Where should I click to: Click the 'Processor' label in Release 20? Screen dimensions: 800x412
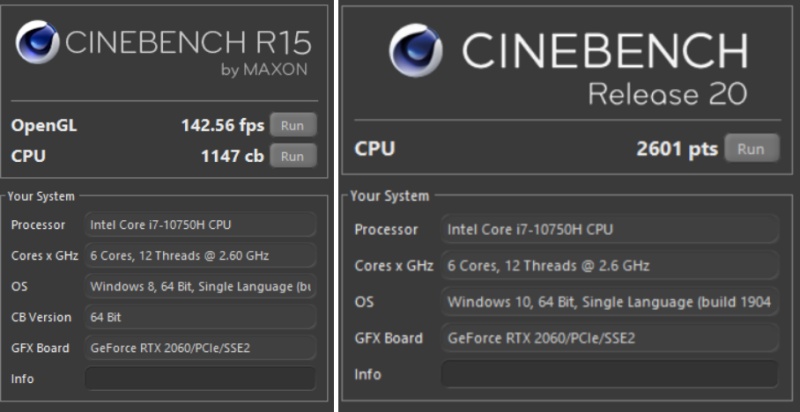(386, 229)
